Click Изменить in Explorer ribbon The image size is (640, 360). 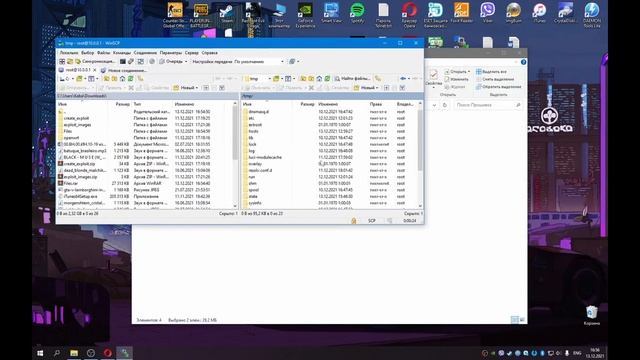(x=456, y=79)
